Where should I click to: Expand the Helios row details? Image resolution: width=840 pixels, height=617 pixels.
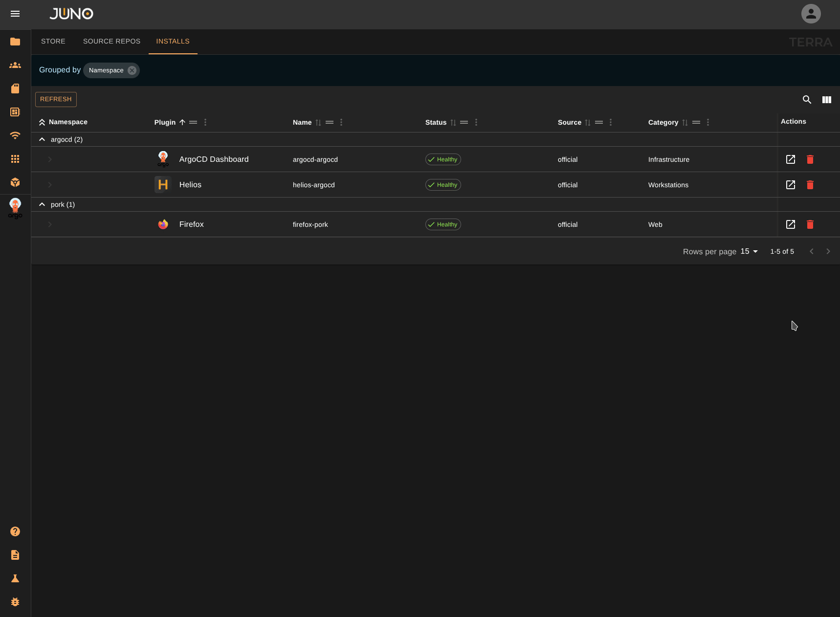tap(50, 185)
